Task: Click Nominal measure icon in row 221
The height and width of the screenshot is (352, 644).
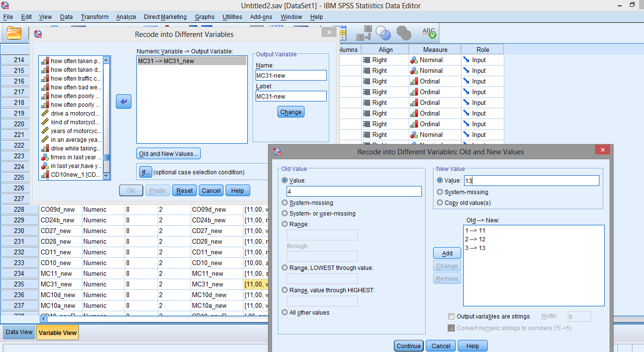Action: pyautogui.click(x=414, y=135)
